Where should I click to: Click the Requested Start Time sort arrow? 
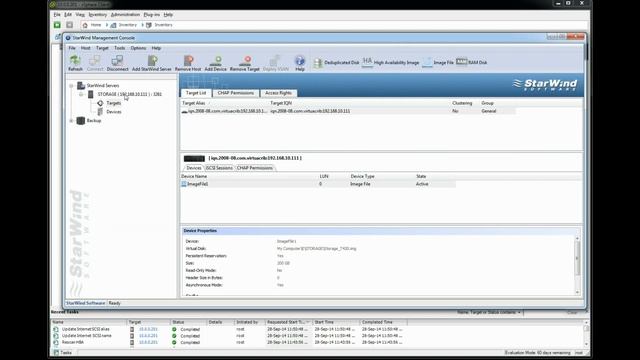click(x=307, y=322)
